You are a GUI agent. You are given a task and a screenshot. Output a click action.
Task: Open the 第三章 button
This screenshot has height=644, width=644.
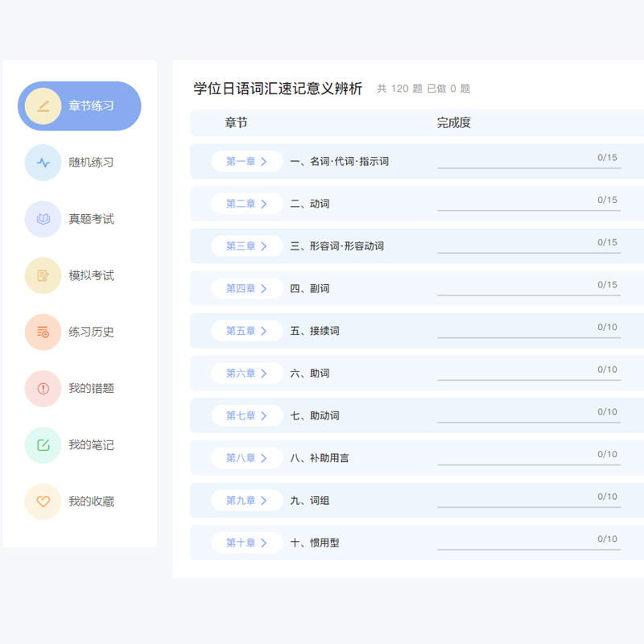pyautogui.click(x=247, y=246)
